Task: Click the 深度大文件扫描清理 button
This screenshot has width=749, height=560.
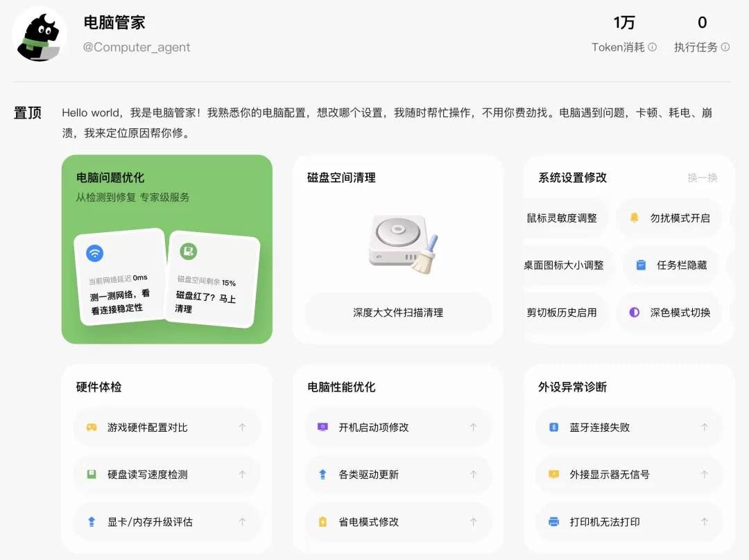Action: [398, 313]
